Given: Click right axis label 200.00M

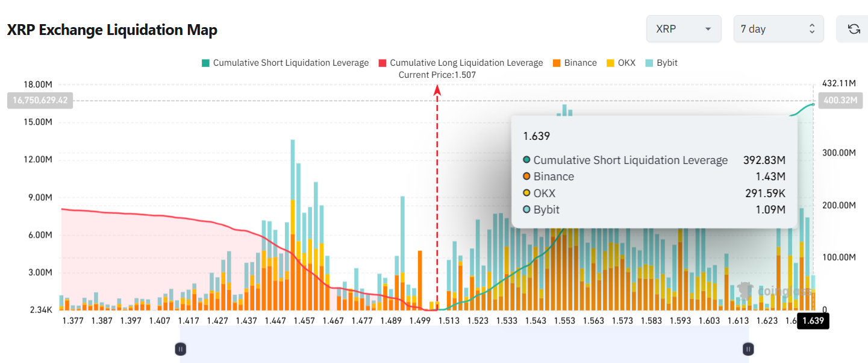Looking at the screenshot, I should click(x=839, y=205).
